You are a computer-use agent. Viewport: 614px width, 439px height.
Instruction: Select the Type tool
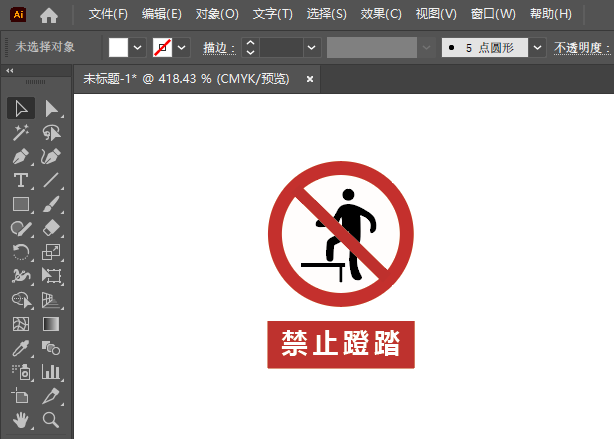pyautogui.click(x=21, y=181)
